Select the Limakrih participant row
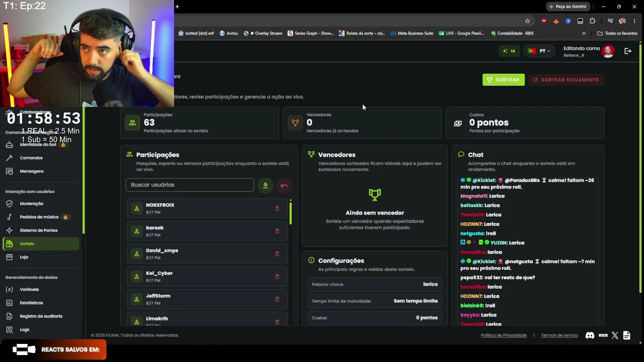Image resolution: width=644 pixels, height=362 pixels. 207,320
